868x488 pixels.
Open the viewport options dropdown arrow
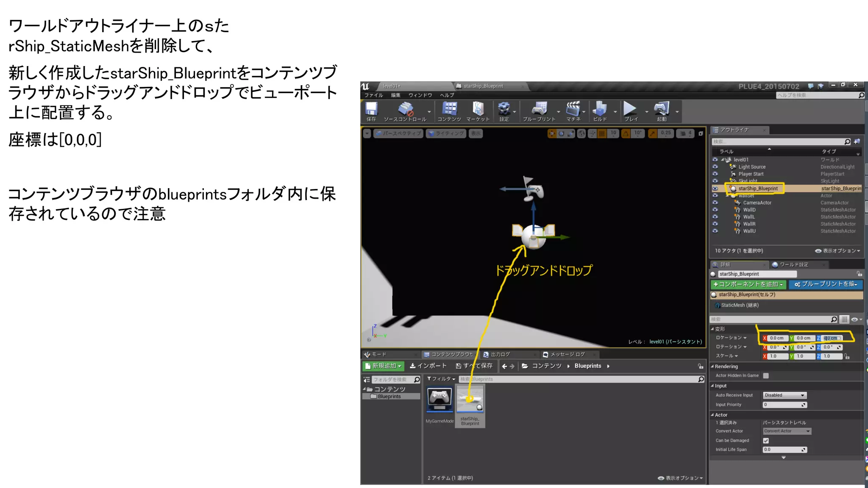coord(367,133)
